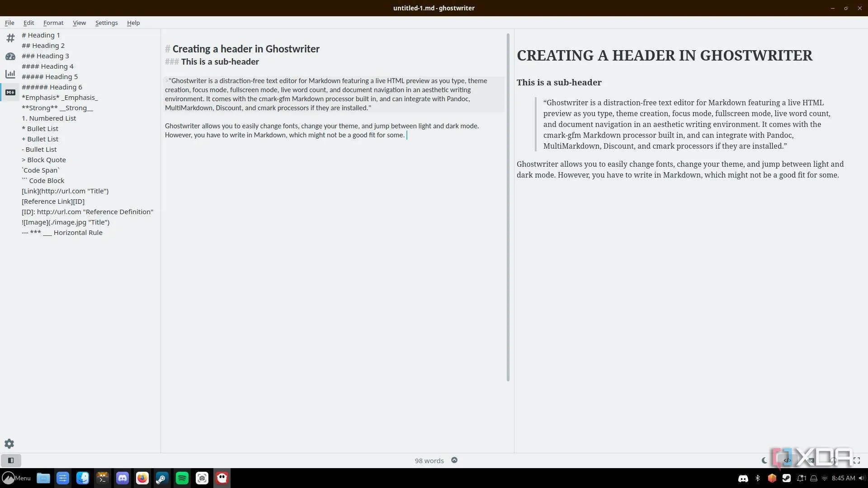Open the View menu
Viewport: 868px width, 488px height.
click(79, 23)
